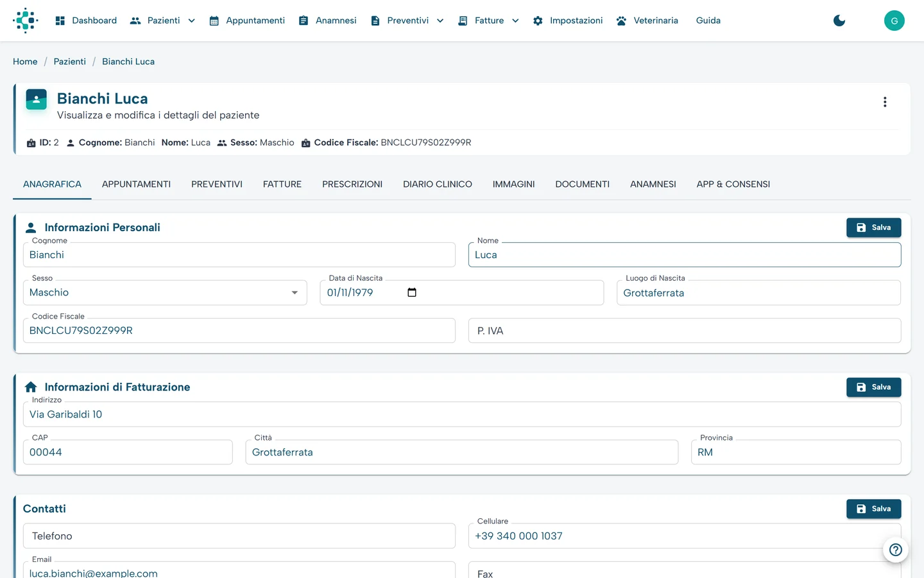Go to Pazienti breadcrumb link

coord(70,62)
